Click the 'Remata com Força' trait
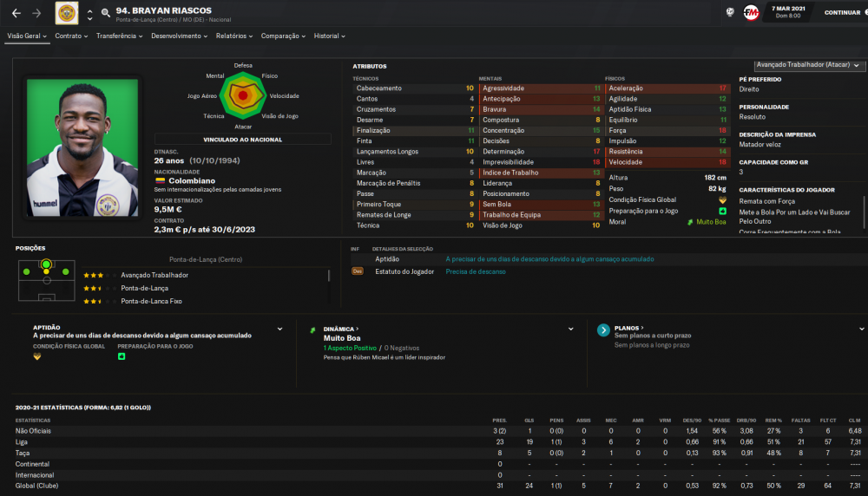 click(x=766, y=201)
